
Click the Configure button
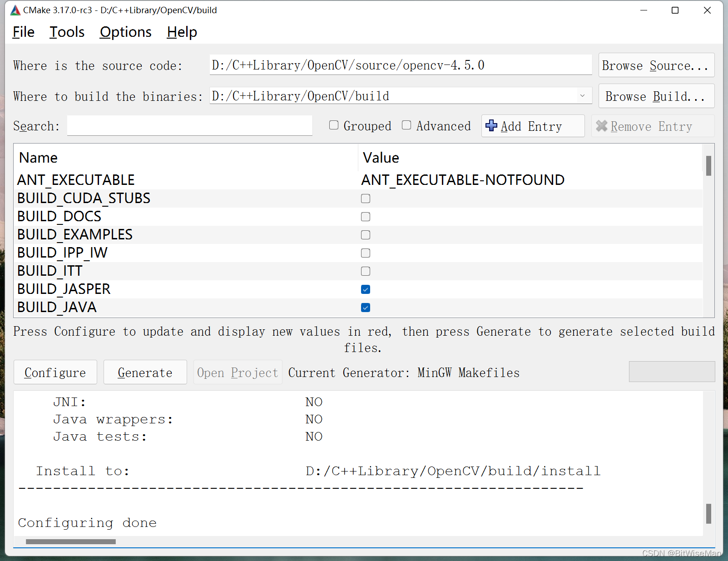(x=55, y=372)
